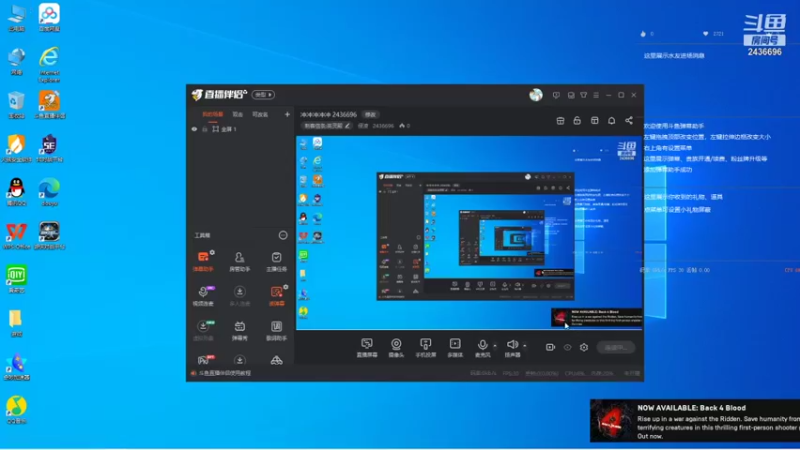Collapse the toolbox with the minus circle
Image resolution: width=800 pixels, height=450 pixels.
(283, 235)
